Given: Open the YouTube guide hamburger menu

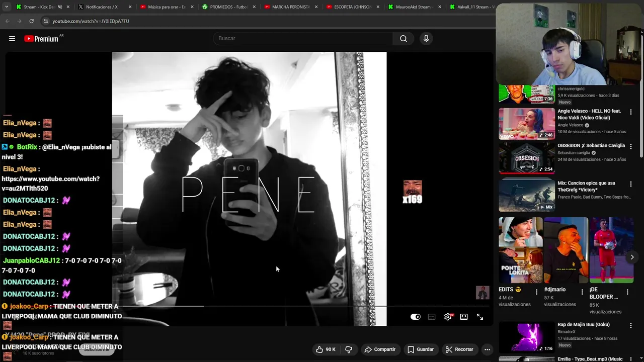Looking at the screenshot, I should 12,39.
